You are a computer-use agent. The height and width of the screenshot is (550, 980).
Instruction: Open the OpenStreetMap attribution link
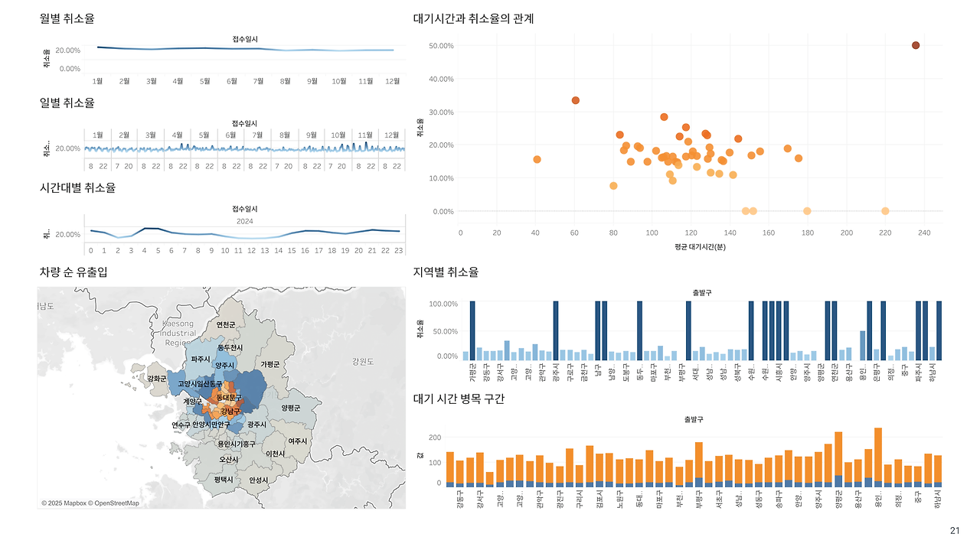coord(116,503)
